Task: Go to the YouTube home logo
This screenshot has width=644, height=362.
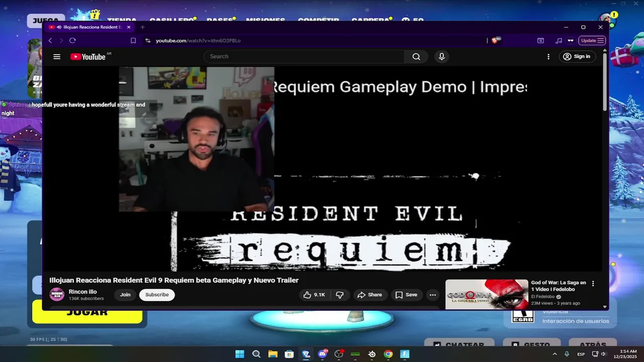Action: [89, 57]
